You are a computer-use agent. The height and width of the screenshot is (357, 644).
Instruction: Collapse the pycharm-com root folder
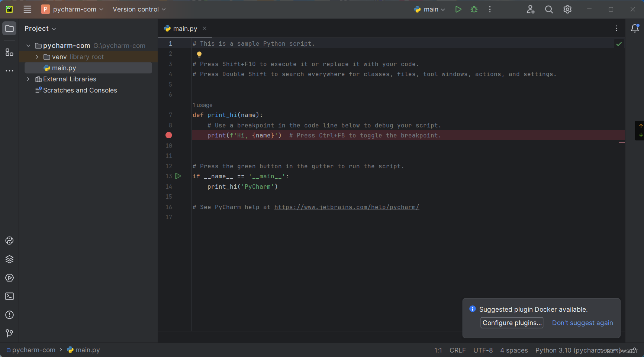click(28, 46)
